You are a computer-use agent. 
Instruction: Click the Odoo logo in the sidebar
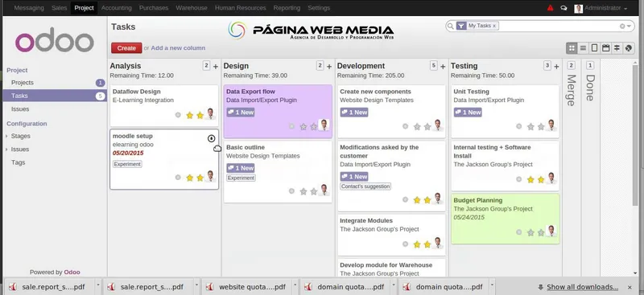click(x=55, y=40)
